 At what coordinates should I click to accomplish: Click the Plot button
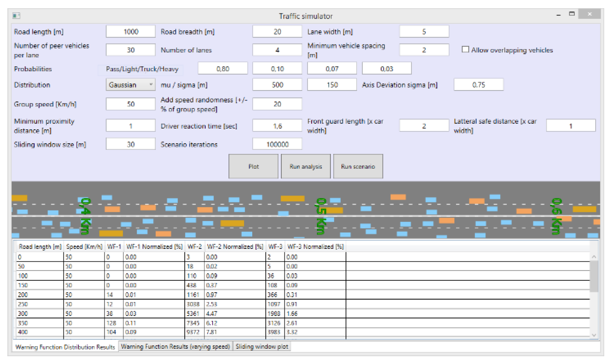click(253, 166)
